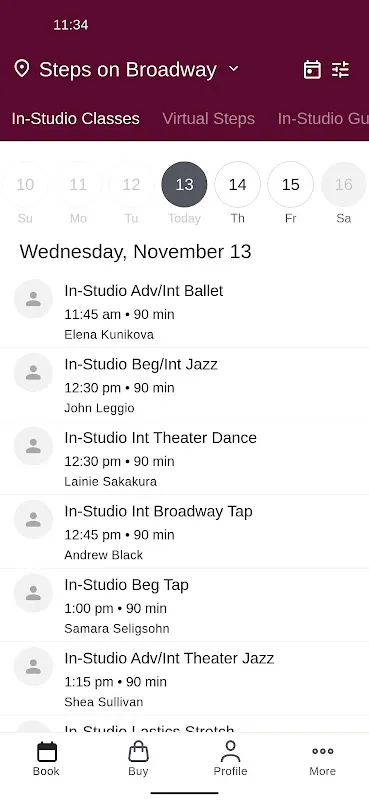Select the In-Studio Classes tab
This screenshot has width=369, height=800.
click(76, 118)
